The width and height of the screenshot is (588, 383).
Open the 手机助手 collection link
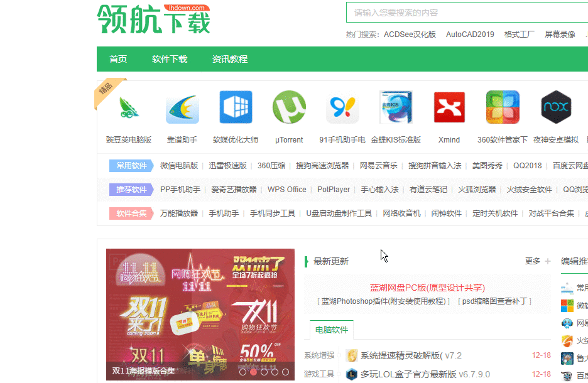[224, 213]
